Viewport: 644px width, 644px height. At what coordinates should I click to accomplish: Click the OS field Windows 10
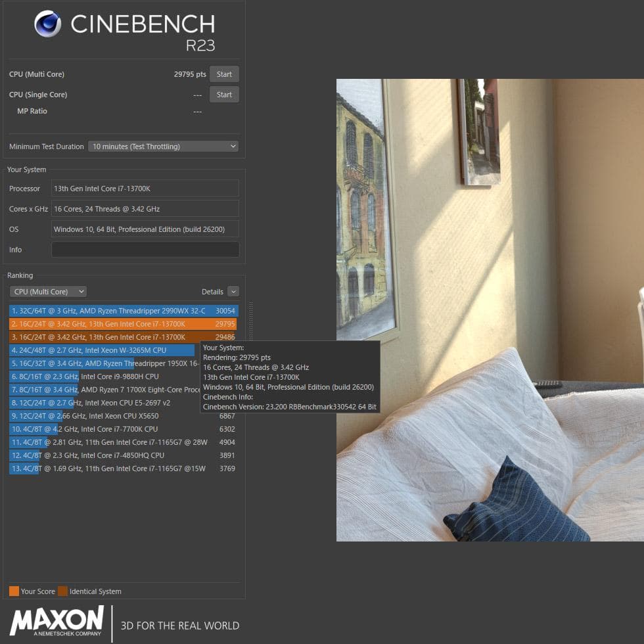(145, 229)
